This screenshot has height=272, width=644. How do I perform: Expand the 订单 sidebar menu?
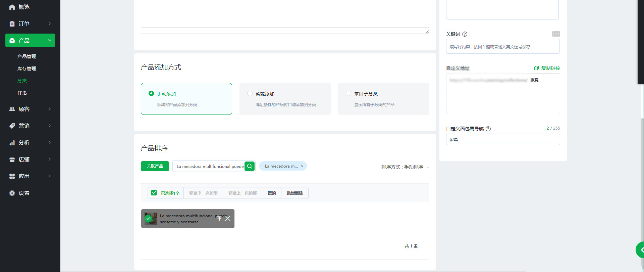click(30, 24)
